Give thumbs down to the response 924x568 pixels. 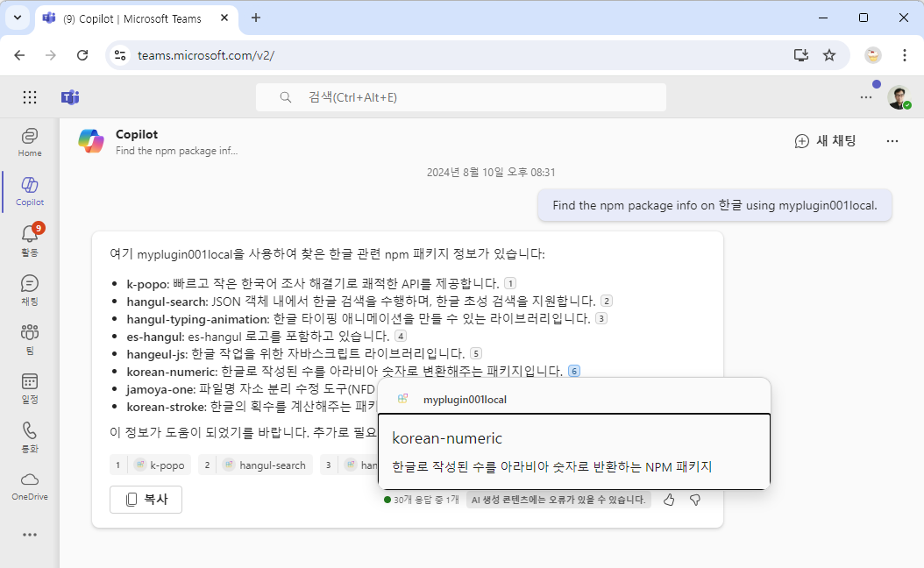tap(695, 500)
